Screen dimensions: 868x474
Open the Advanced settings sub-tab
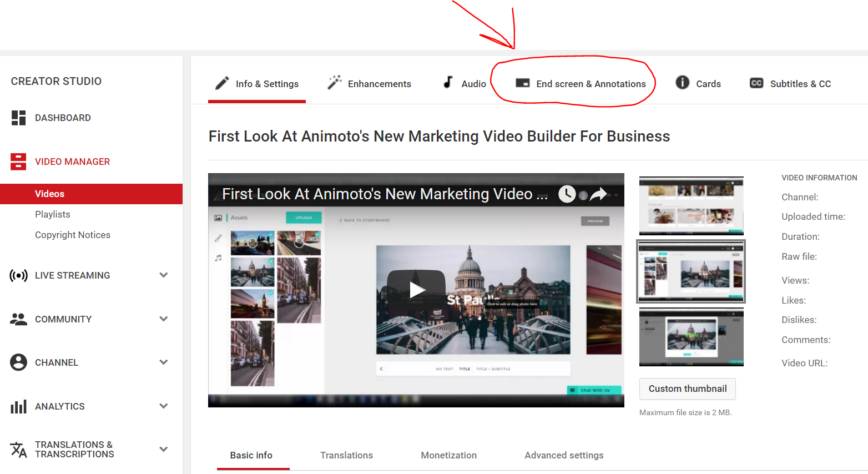[x=564, y=455]
